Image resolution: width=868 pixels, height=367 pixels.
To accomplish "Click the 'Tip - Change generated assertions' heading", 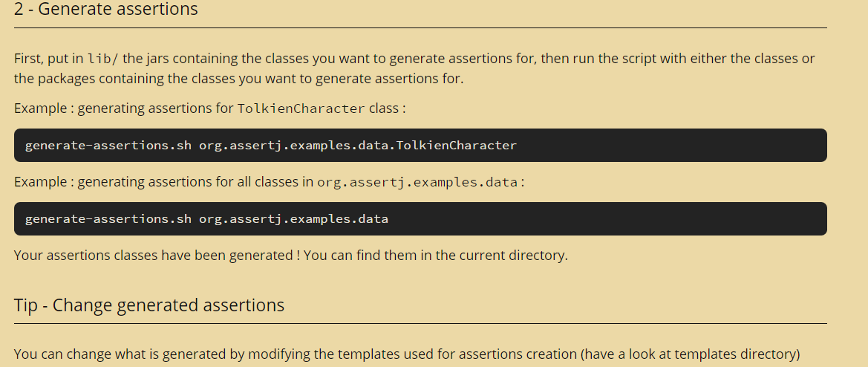I will tap(149, 305).
